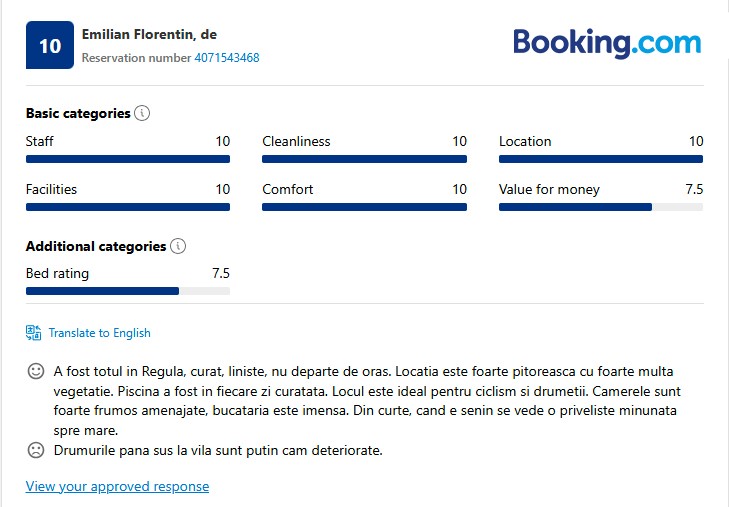The image size is (729, 507).
Task: Click the Comfort rating bar
Action: pos(364,207)
